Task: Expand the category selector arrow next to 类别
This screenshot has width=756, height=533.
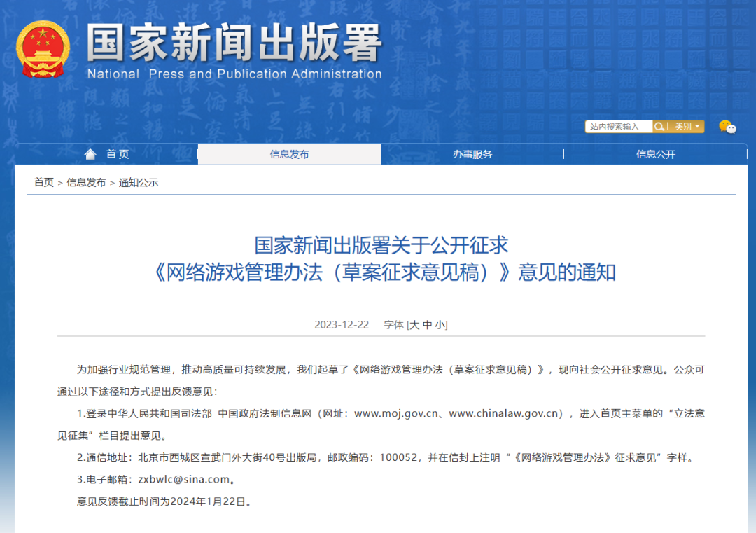Action: (x=697, y=127)
